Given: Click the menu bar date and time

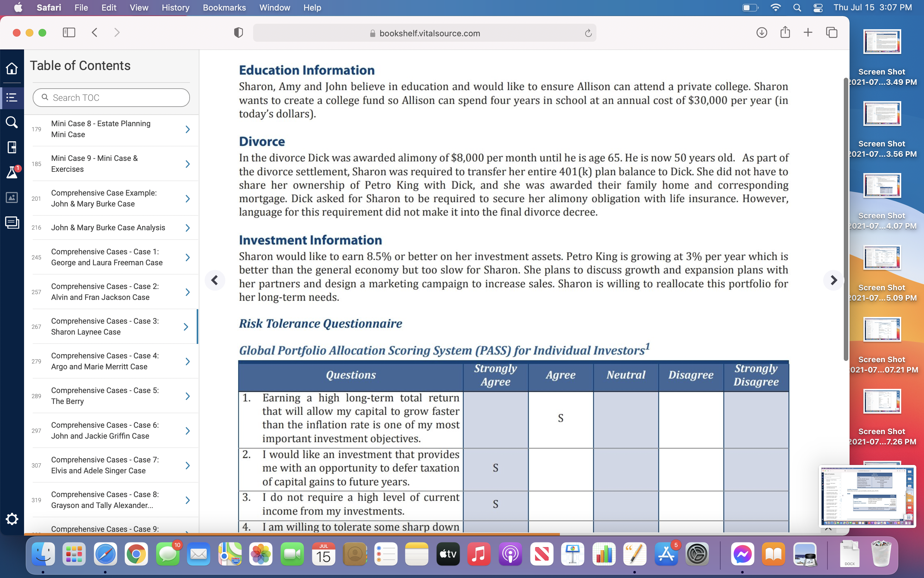Looking at the screenshot, I should coord(872,8).
